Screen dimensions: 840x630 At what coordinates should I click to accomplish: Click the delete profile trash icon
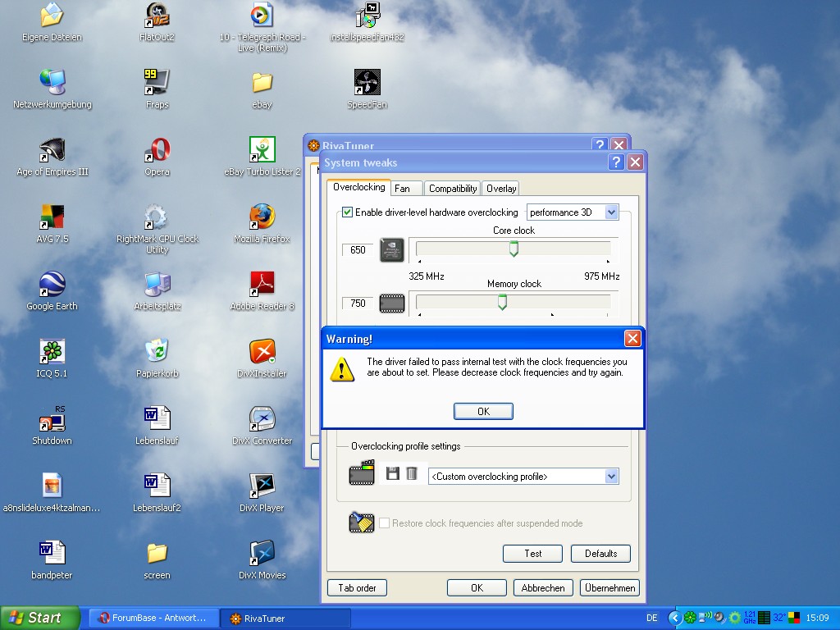412,473
